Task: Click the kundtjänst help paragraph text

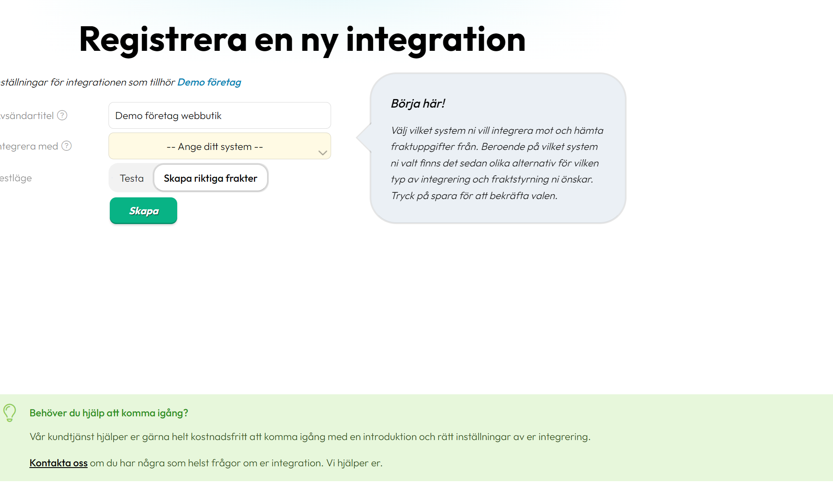Action: [310, 437]
